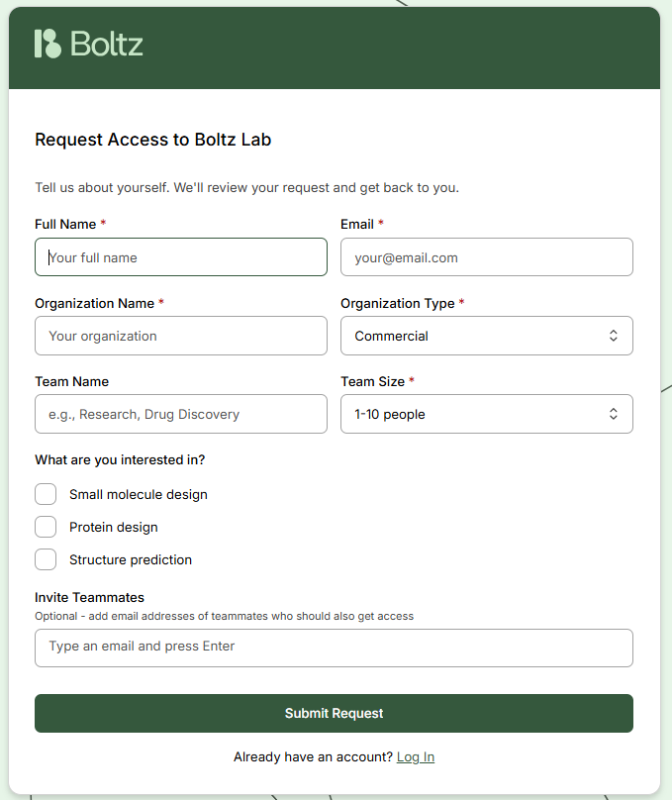This screenshot has height=800, width=672.
Task: Click the Small molecule design label
Action: click(x=139, y=494)
